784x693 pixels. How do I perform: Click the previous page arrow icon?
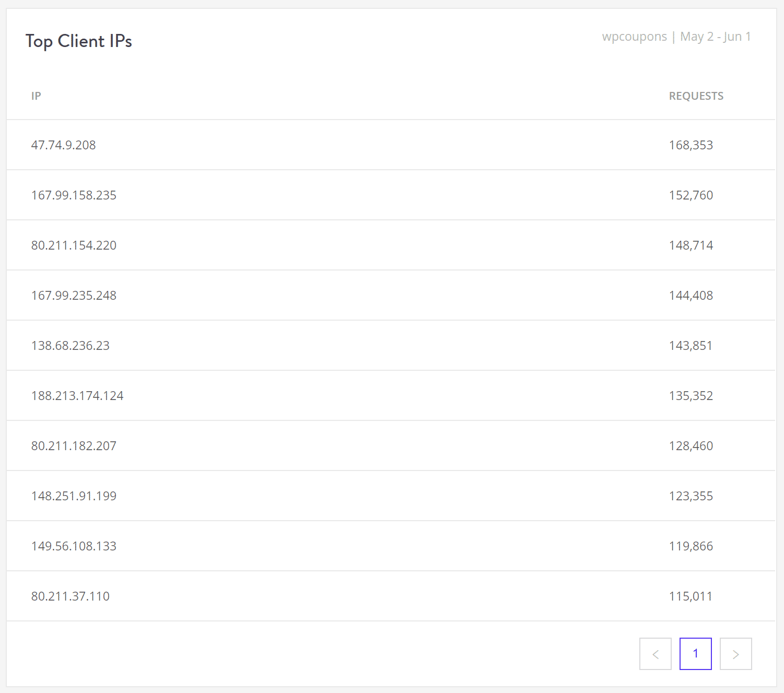(x=656, y=653)
